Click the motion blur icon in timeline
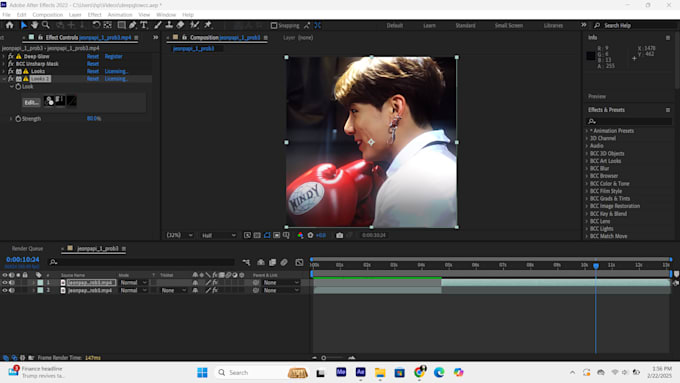Viewport: 680px width, 383px height. (284, 262)
